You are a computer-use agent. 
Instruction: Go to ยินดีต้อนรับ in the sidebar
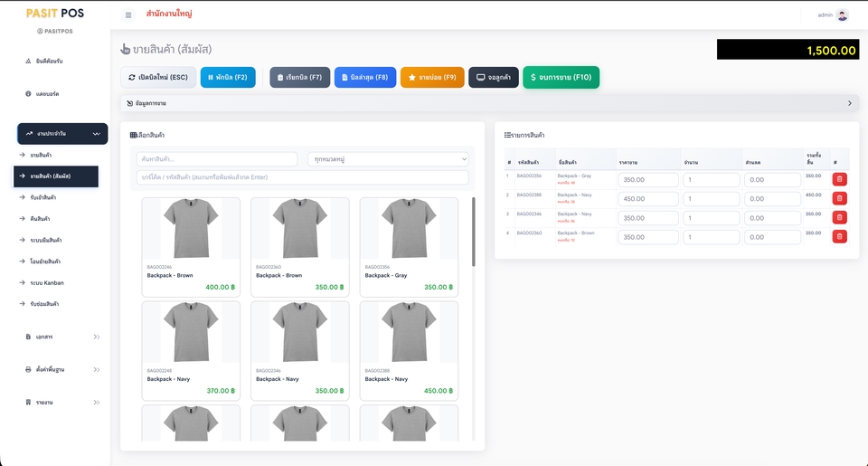click(x=49, y=61)
